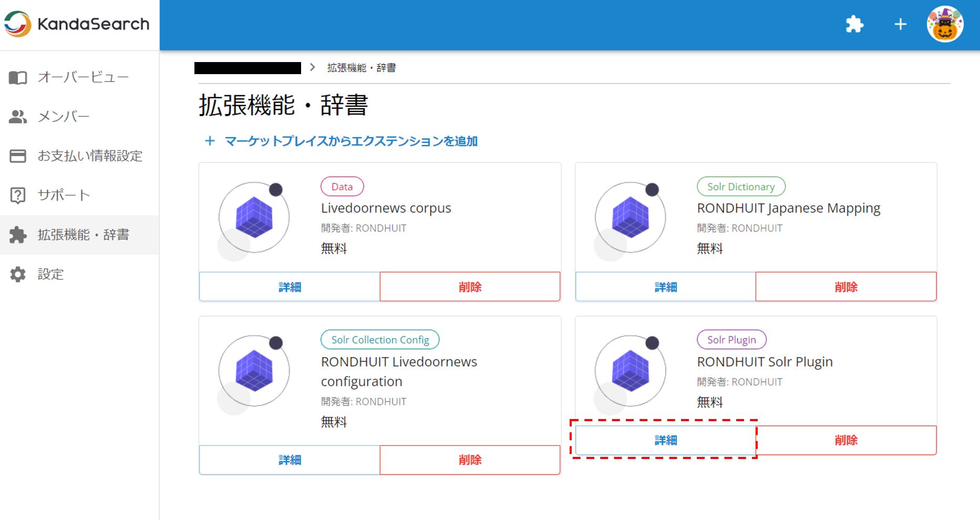The width and height of the screenshot is (980, 520).
Task: Click RONDHUIT Japanese Mapping cube thumbnail
Action: (x=630, y=218)
